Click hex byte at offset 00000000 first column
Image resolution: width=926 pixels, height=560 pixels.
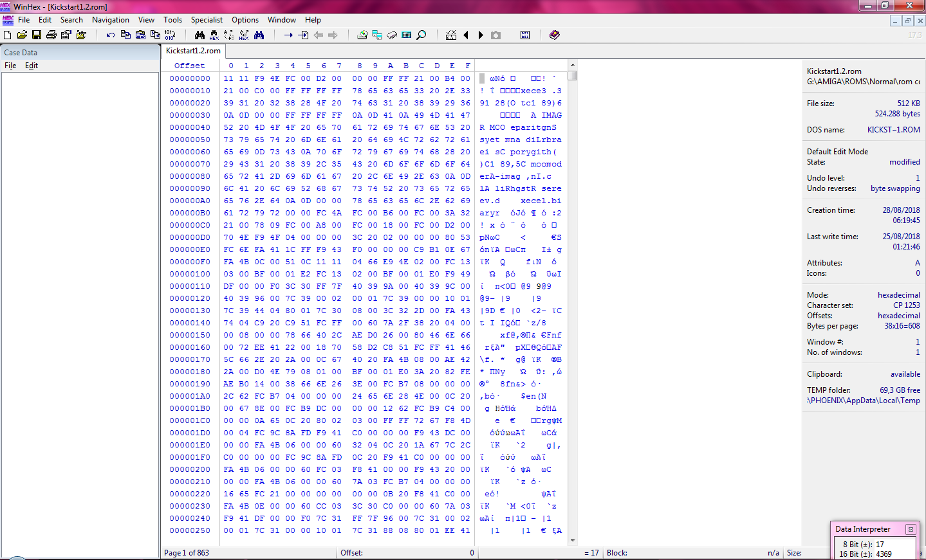[228, 78]
